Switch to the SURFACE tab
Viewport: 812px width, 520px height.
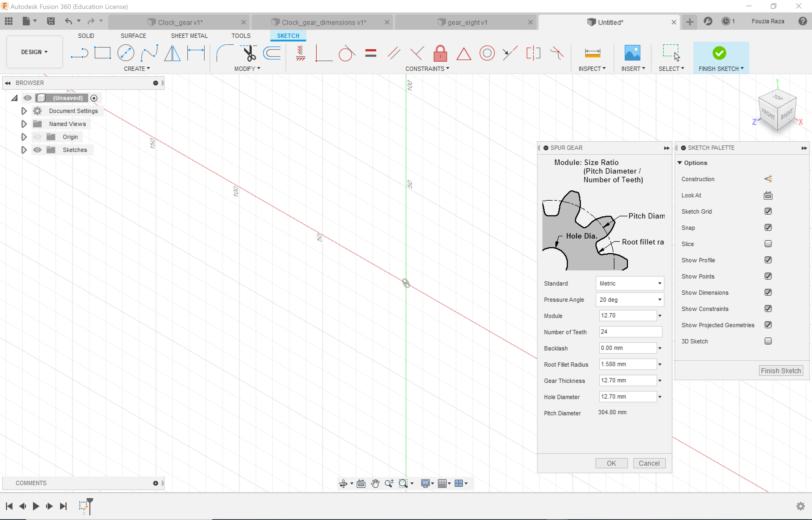point(133,36)
